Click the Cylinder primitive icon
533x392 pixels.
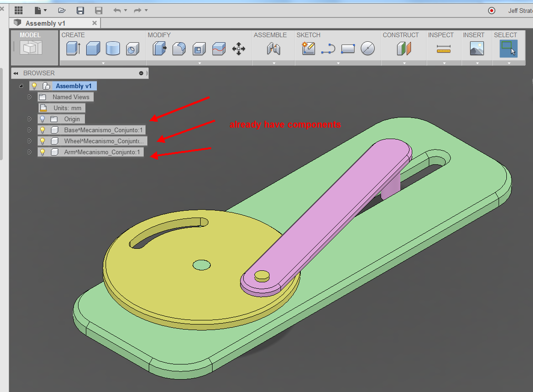[113, 48]
